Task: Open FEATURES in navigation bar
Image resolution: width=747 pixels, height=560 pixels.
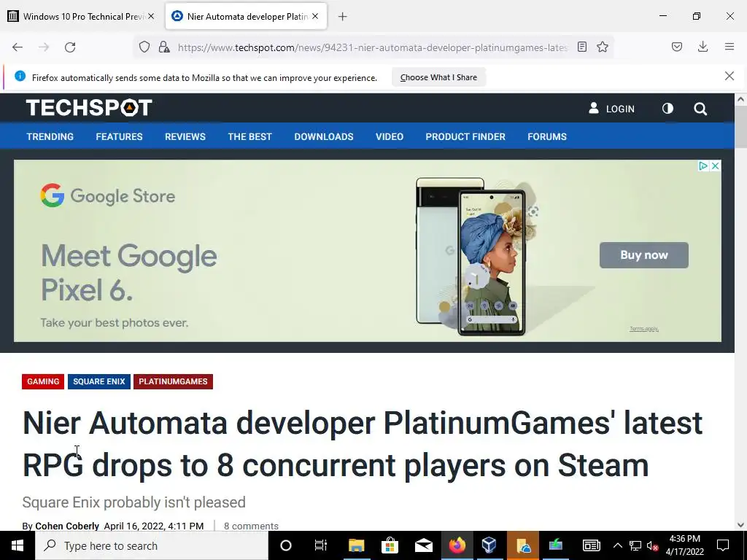Action: pyautogui.click(x=119, y=136)
